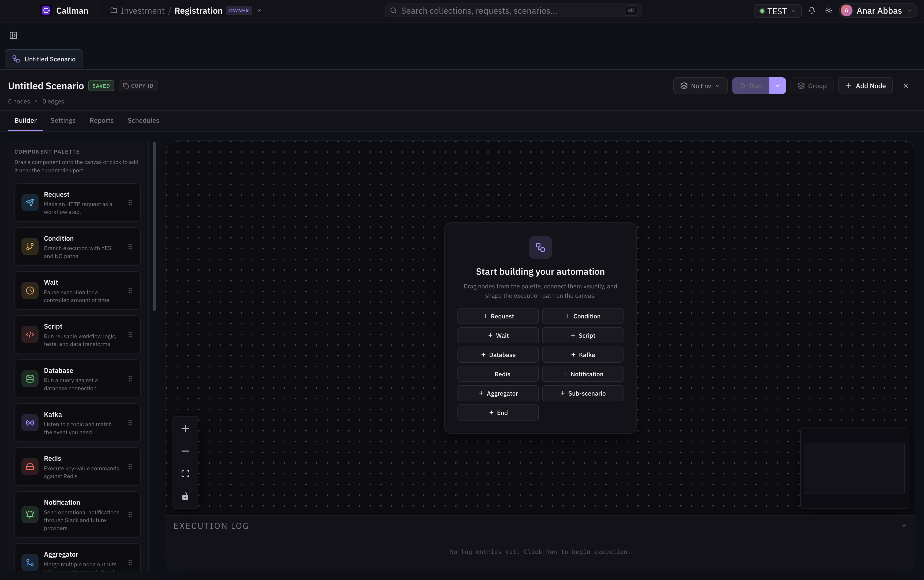Fit canvas view to screen
The height and width of the screenshot is (580, 924).
(185, 474)
